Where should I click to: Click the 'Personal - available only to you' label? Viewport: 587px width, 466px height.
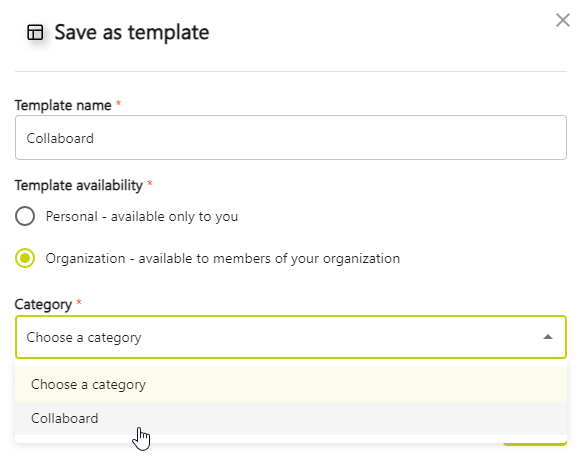click(142, 216)
